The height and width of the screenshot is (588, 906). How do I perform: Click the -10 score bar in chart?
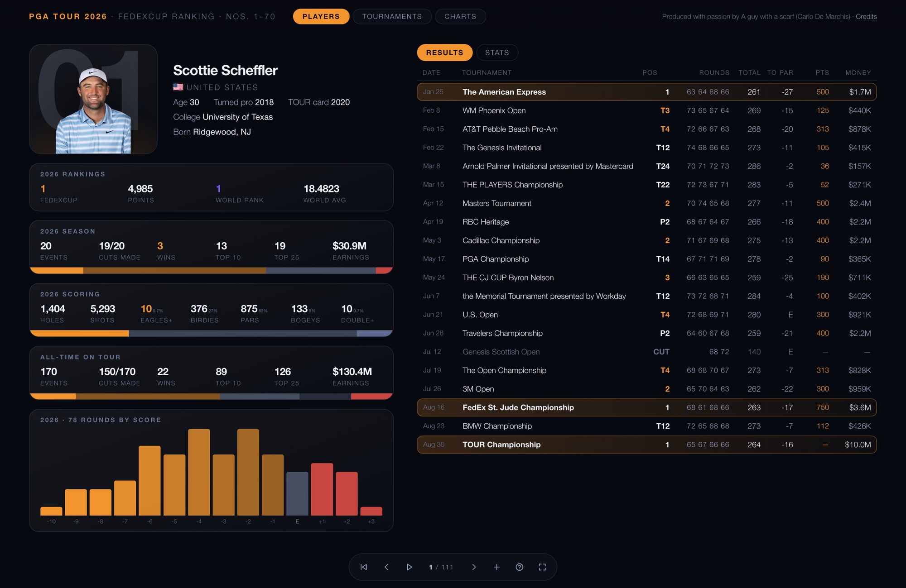[x=51, y=511]
